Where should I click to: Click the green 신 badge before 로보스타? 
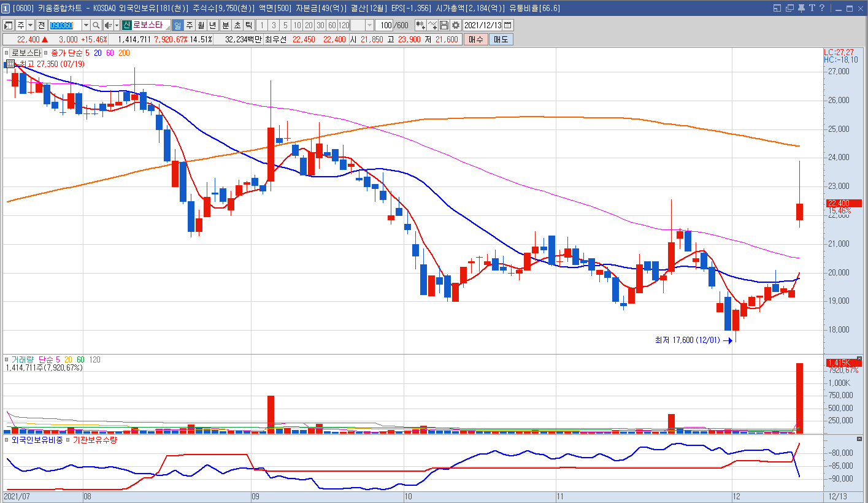(x=127, y=25)
